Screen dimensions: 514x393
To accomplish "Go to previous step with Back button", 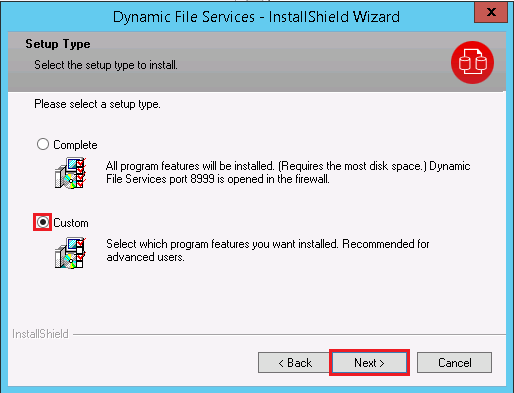I will pos(294,363).
